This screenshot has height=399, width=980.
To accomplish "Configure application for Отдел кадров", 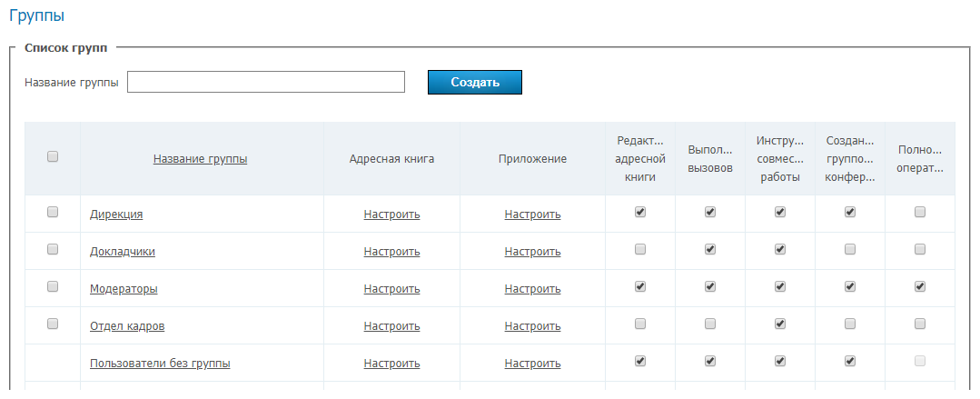I will point(532,326).
